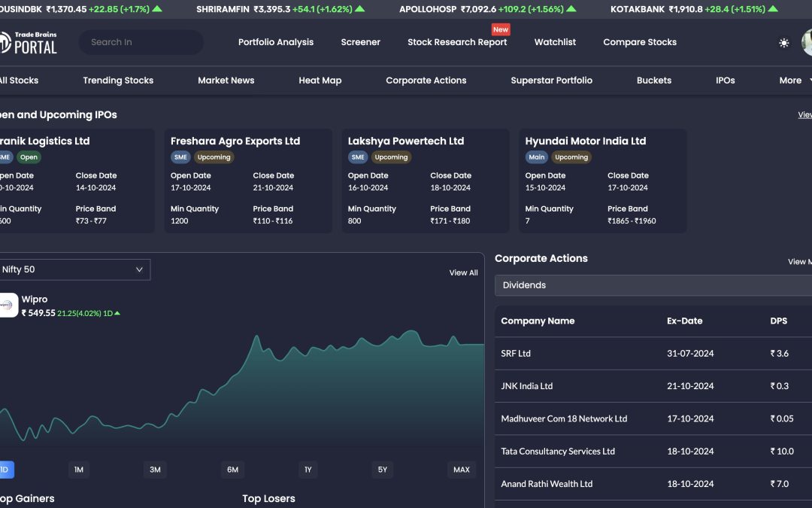Go to Trending Stocks tab

coord(118,81)
